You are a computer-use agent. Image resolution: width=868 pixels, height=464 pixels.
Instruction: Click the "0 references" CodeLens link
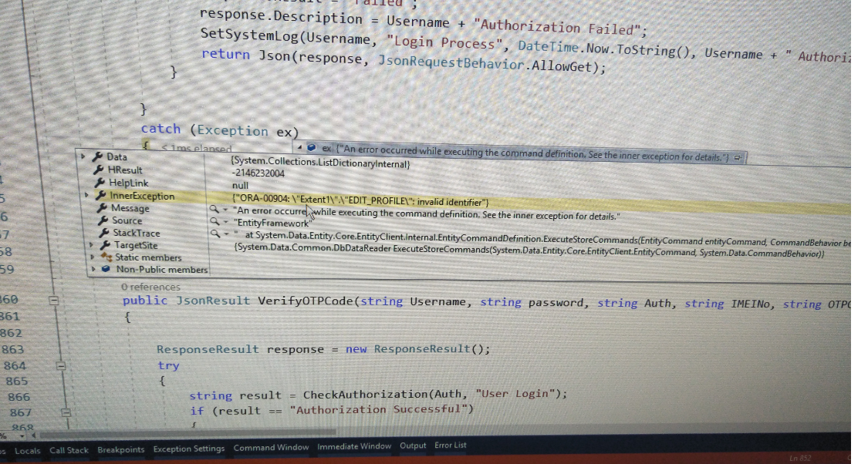150,287
